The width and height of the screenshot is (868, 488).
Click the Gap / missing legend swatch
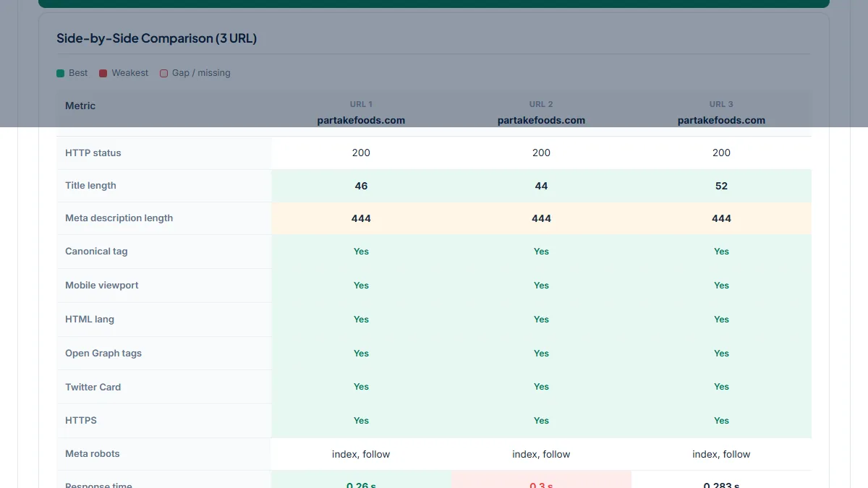[x=163, y=73]
